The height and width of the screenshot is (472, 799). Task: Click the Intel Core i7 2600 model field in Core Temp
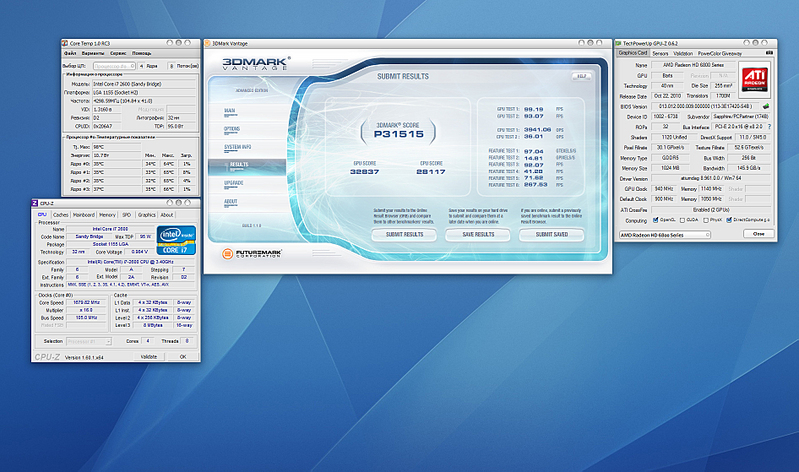tap(144, 84)
